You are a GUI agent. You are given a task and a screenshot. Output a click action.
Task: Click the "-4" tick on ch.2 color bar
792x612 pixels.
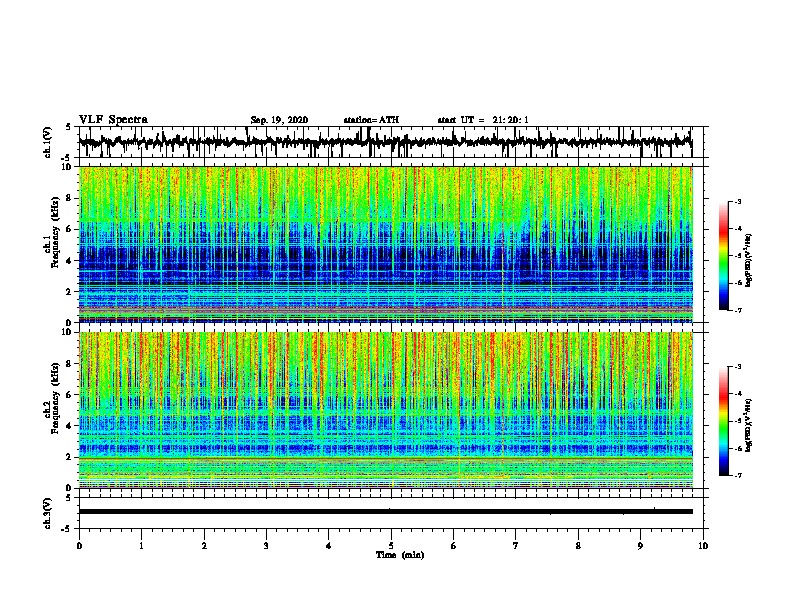(737, 394)
